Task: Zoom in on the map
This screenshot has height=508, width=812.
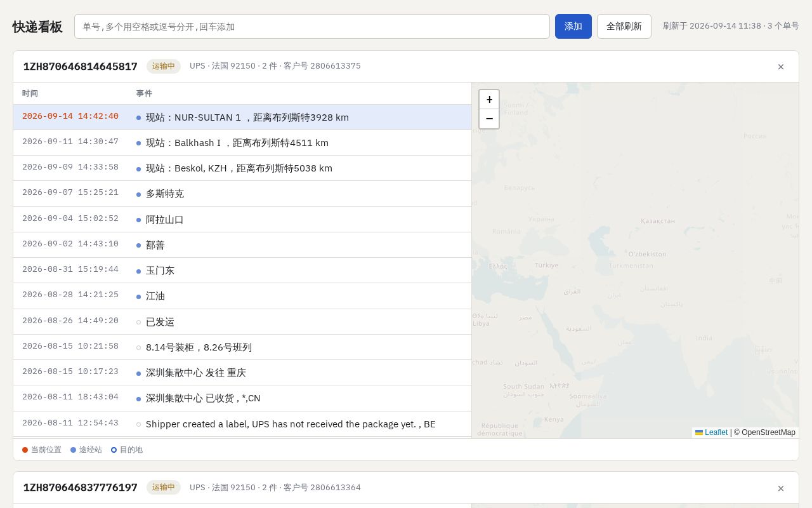Action: [x=489, y=100]
